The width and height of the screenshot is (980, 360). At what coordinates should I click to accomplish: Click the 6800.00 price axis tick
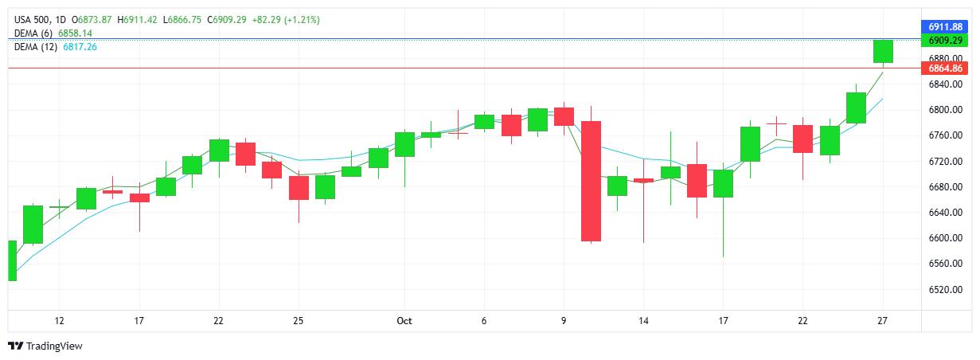[x=945, y=110]
